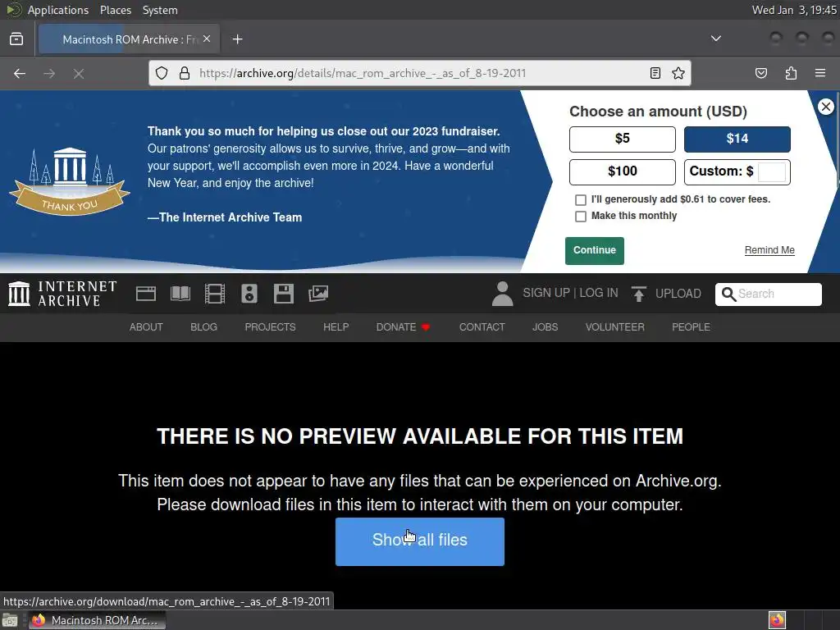Select the $100 donation amount
The width and height of the screenshot is (840, 630).
coord(623,172)
